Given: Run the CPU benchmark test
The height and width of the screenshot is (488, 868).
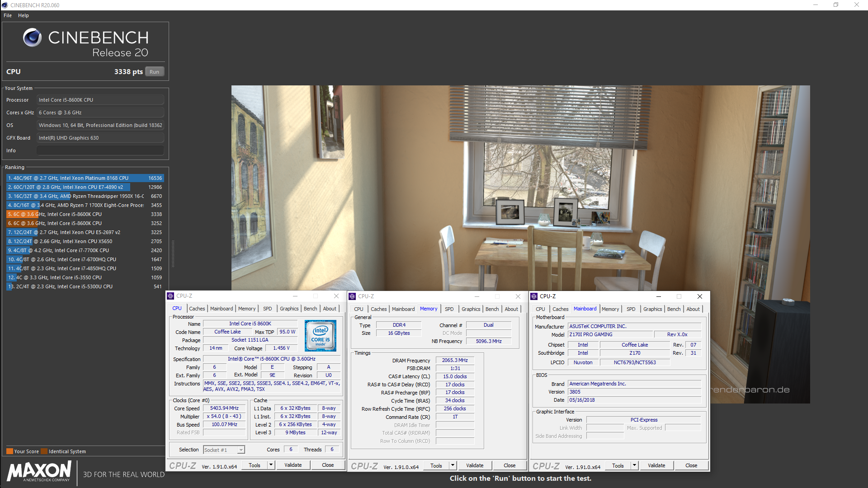Looking at the screenshot, I should pos(155,72).
